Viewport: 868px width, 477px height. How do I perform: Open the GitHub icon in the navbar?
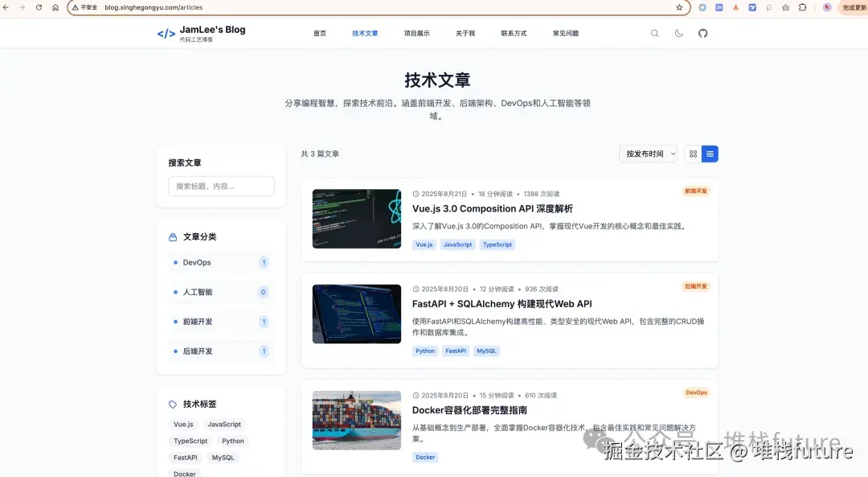pyautogui.click(x=702, y=33)
